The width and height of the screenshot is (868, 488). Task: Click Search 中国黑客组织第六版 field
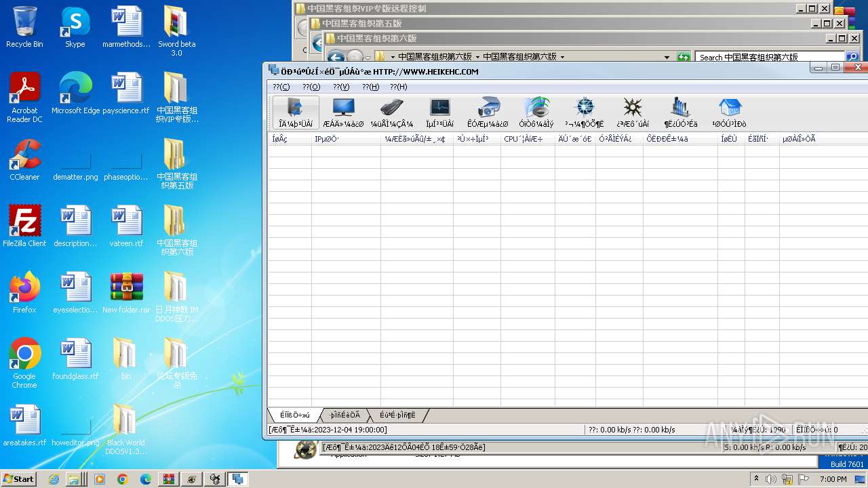pos(770,57)
